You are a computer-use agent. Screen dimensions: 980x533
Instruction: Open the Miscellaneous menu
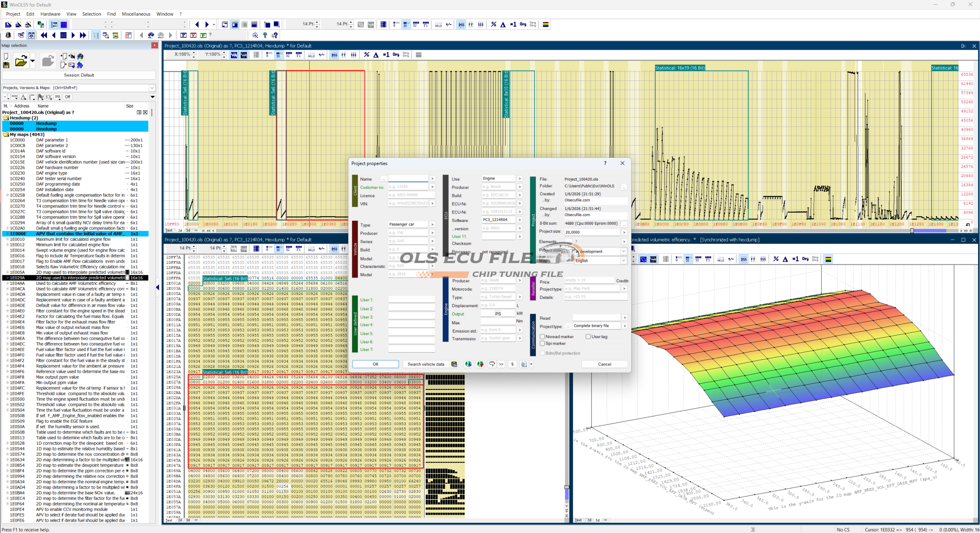pyautogui.click(x=136, y=14)
